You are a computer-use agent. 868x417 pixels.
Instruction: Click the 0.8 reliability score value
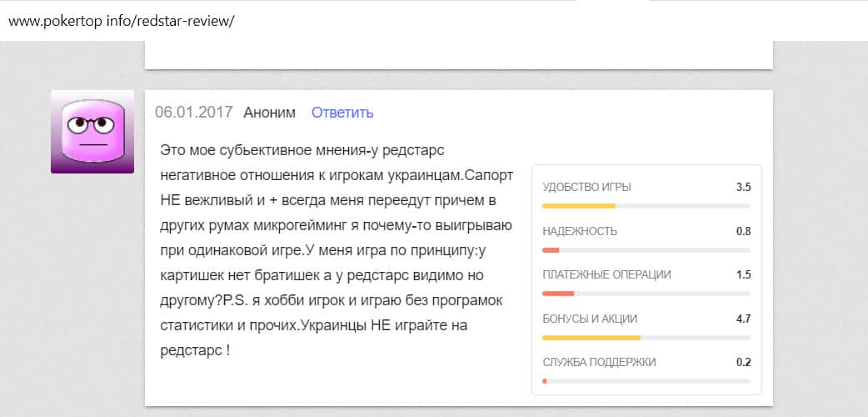(743, 231)
